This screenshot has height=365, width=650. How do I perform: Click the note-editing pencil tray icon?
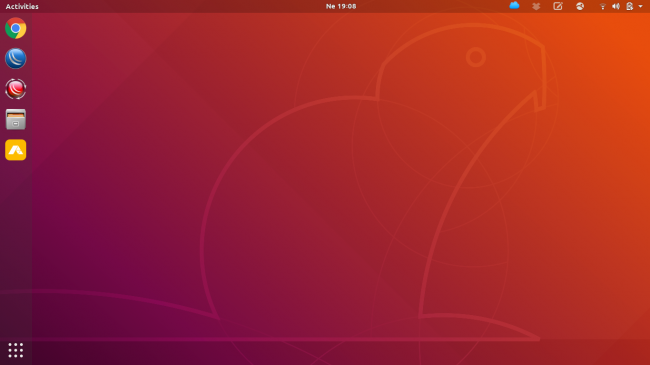point(558,6)
